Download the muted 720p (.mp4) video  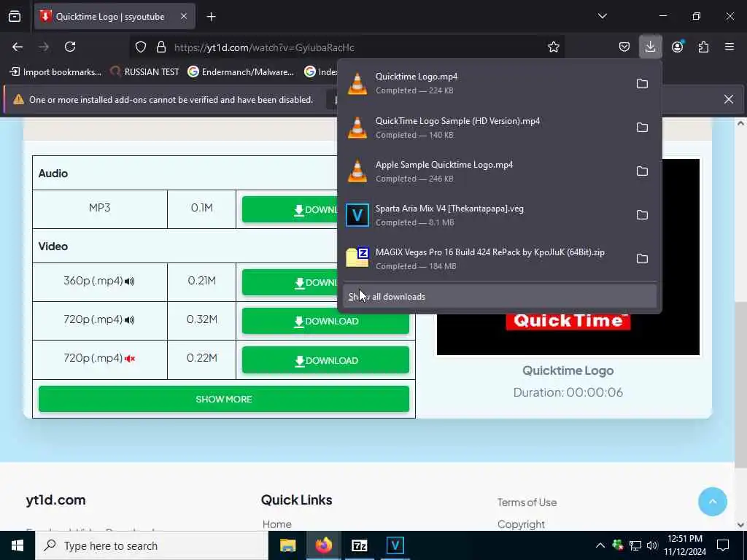(325, 360)
